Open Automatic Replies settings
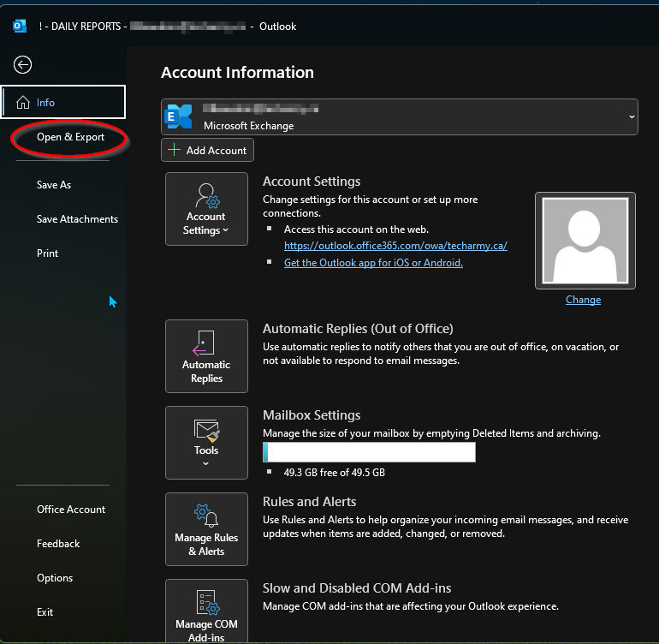The width and height of the screenshot is (659, 644). coord(206,356)
